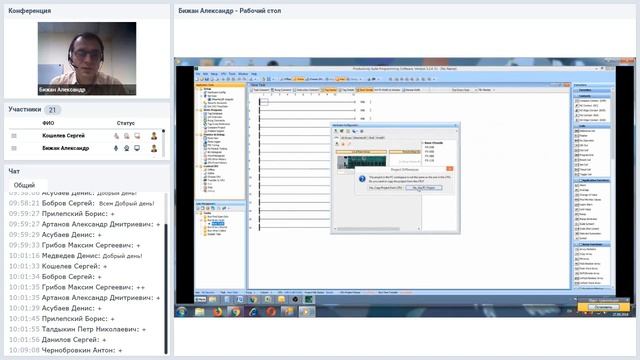
Task: Click the disabled screen icon for Кошелев Сергей
Action: point(137,136)
